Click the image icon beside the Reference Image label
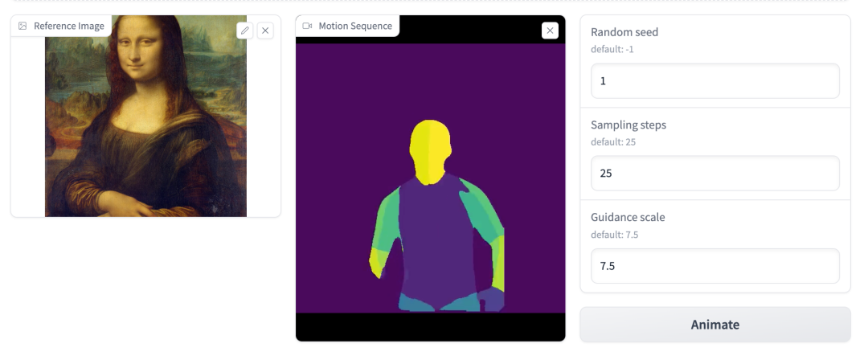868x360 pixels. [x=23, y=26]
